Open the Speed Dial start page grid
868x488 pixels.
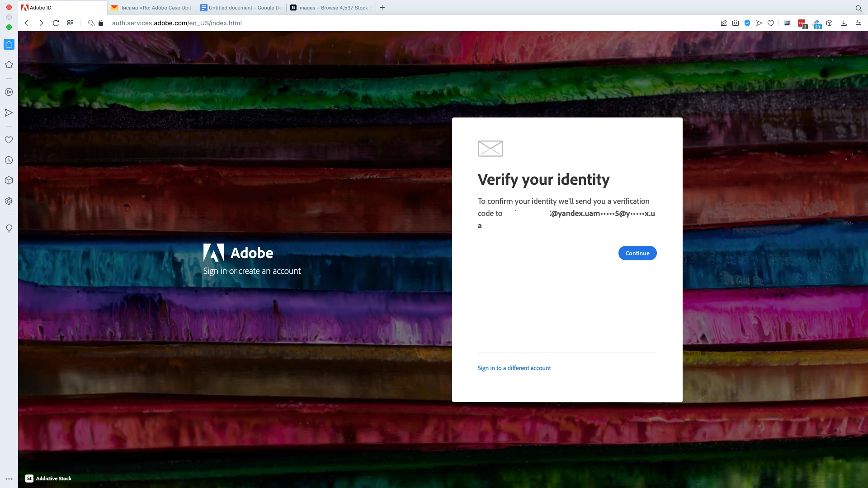click(70, 23)
